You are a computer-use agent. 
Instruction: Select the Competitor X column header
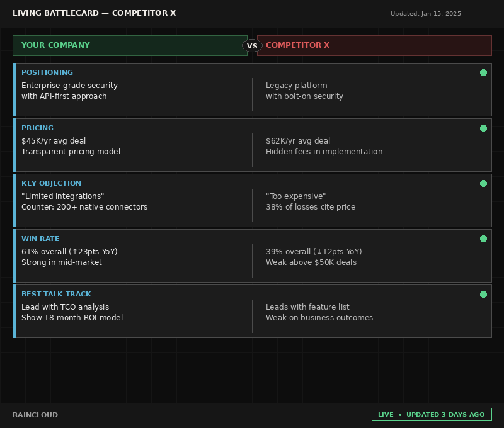[374, 45]
